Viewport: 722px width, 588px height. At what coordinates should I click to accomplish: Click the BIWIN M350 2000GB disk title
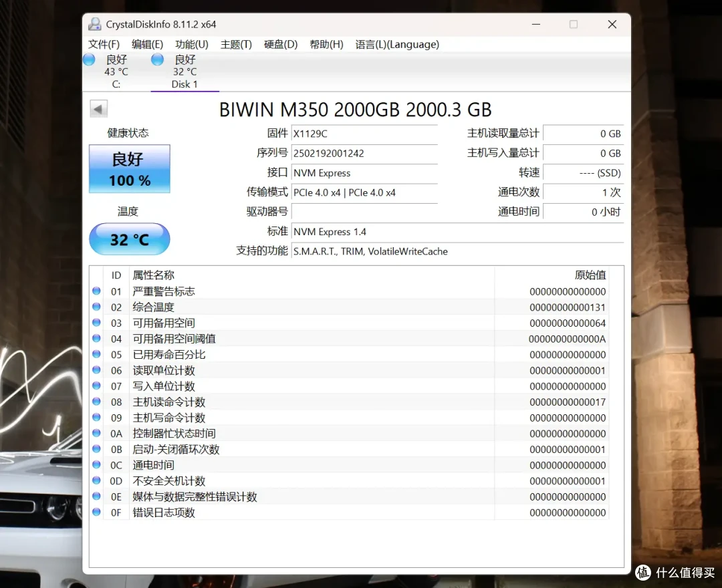(356, 110)
